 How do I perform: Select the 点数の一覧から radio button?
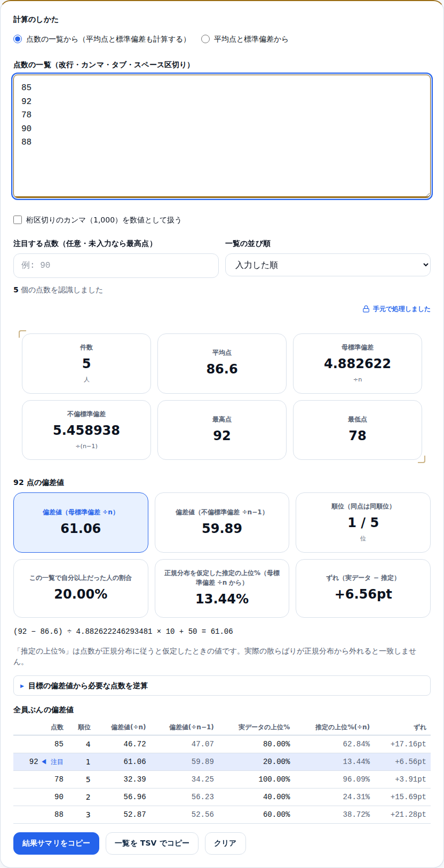pyautogui.click(x=18, y=39)
